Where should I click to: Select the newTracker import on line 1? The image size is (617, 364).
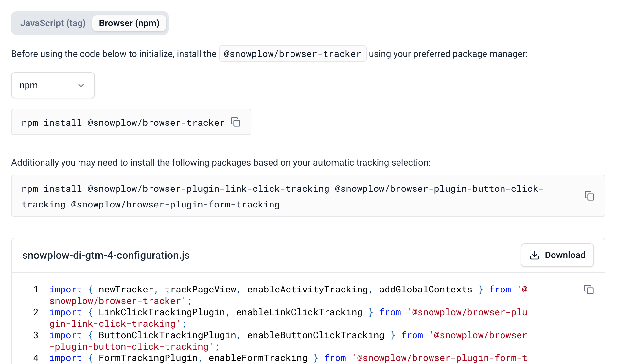point(126,289)
